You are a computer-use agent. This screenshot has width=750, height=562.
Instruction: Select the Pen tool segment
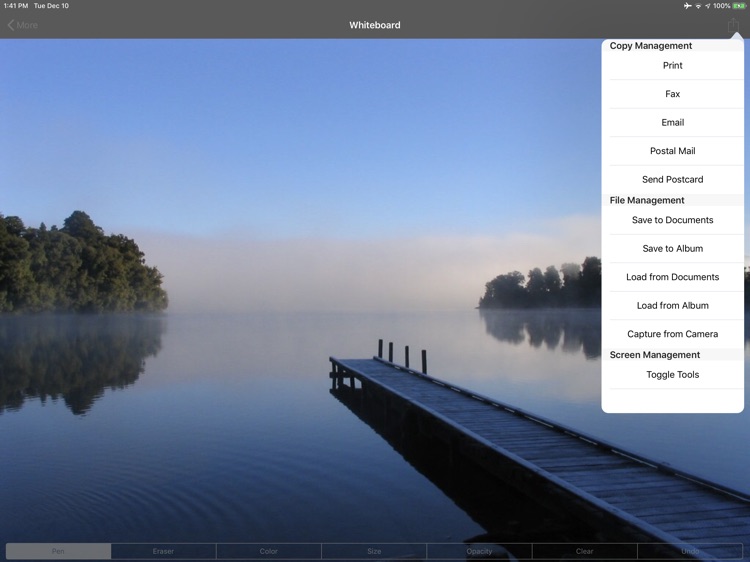[x=58, y=551]
